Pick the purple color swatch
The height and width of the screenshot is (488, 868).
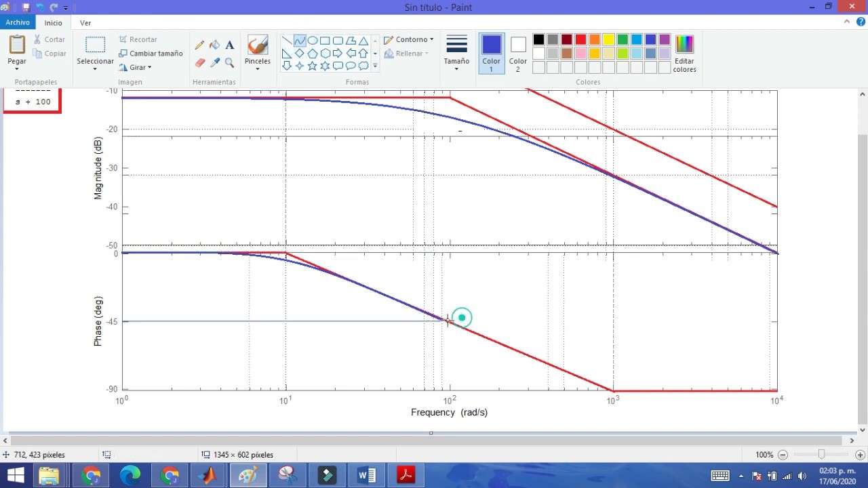pos(665,39)
